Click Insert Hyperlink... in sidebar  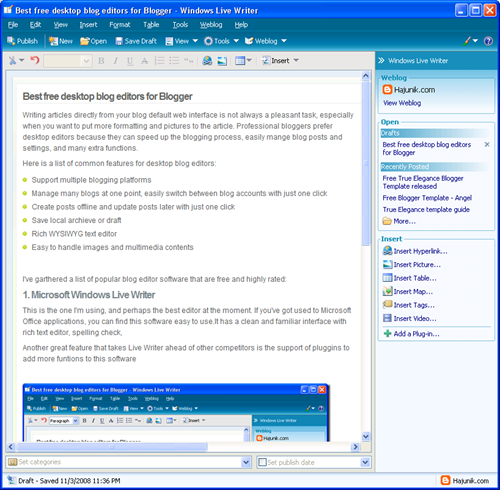415,251
